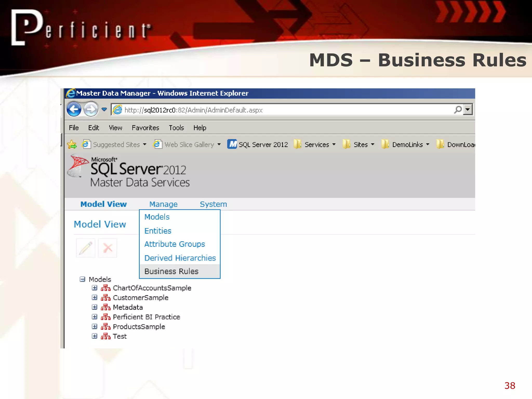The image size is (532, 399).
Task: Select the Perficient BI Practice tree item
Action: point(147,317)
